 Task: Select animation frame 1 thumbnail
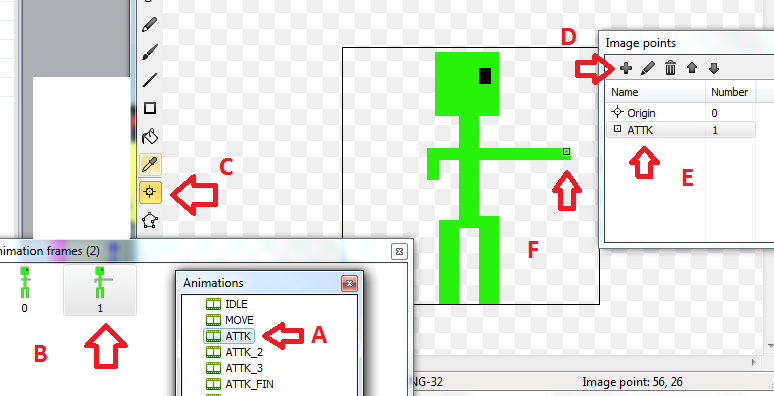point(100,290)
